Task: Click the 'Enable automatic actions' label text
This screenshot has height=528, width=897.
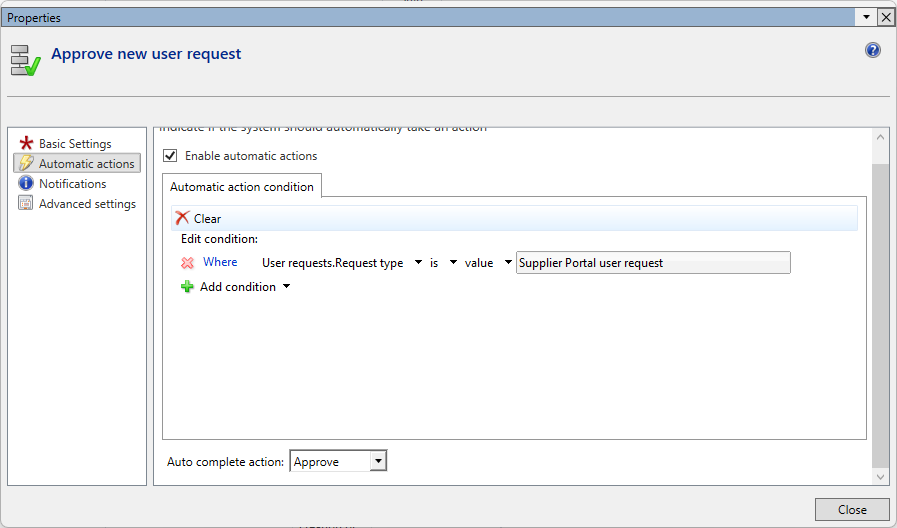Action: pos(251,156)
